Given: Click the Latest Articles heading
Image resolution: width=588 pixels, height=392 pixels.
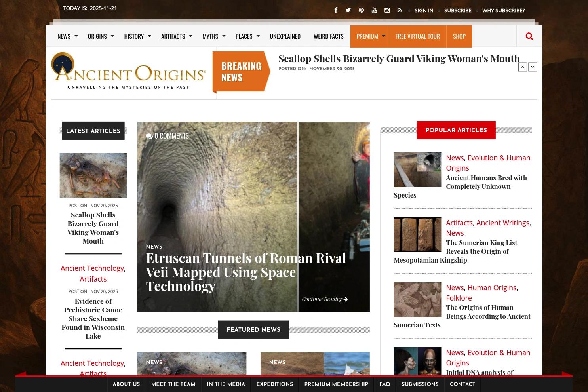Looking at the screenshot, I should tap(93, 131).
